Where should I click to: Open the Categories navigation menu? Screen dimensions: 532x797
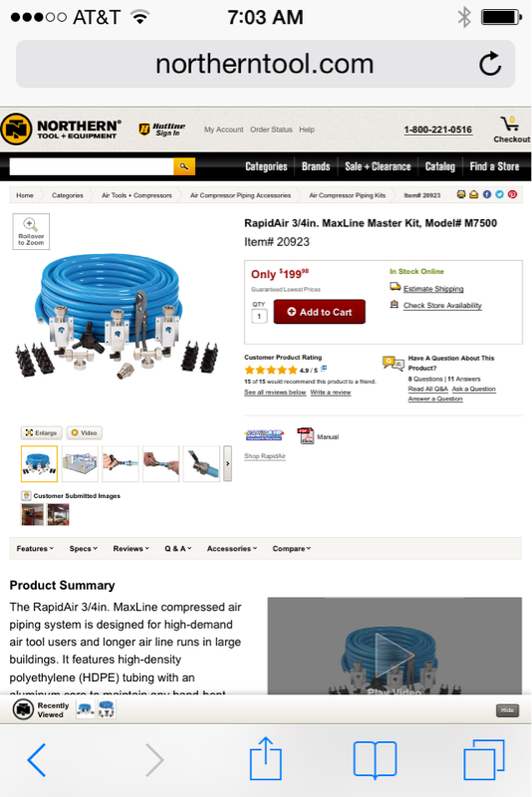(x=266, y=166)
